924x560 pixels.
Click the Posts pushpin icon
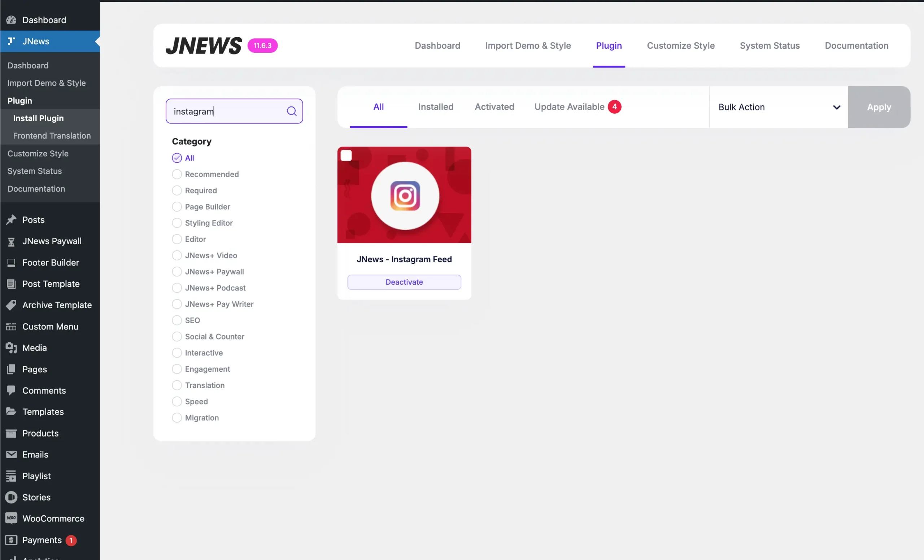[11, 220]
